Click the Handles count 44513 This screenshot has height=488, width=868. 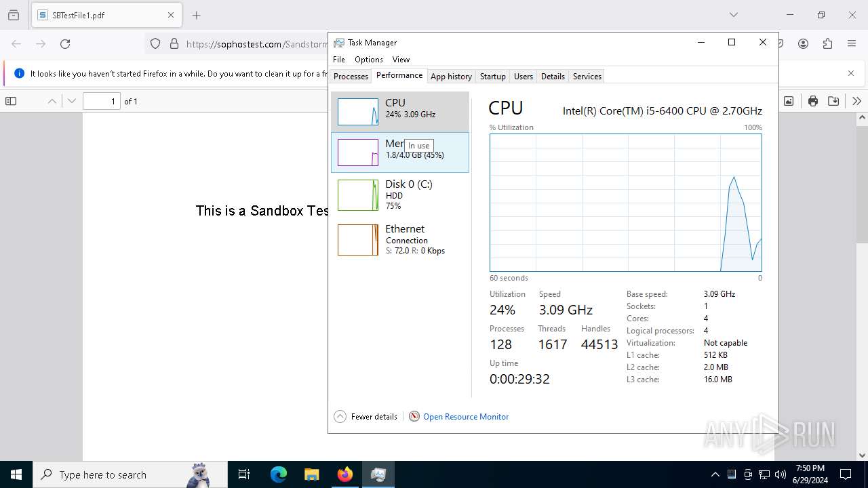pyautogui.click(x=599, y=344)
